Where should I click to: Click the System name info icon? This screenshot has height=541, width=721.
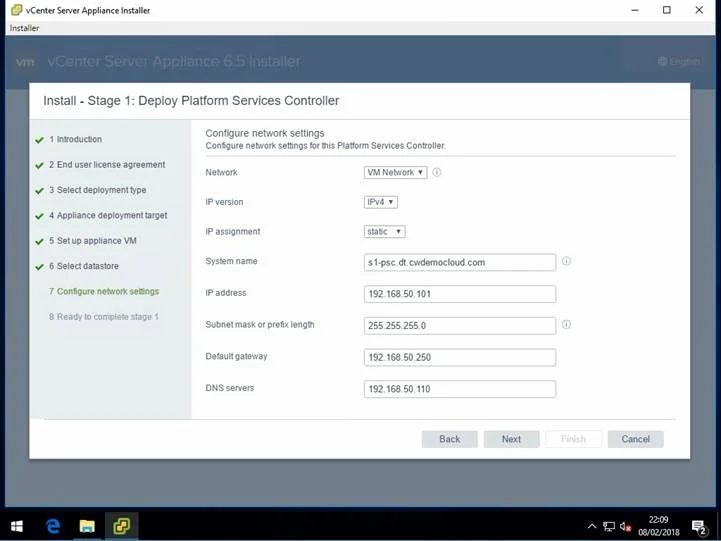pyautogui.click(x=566, y=261)
